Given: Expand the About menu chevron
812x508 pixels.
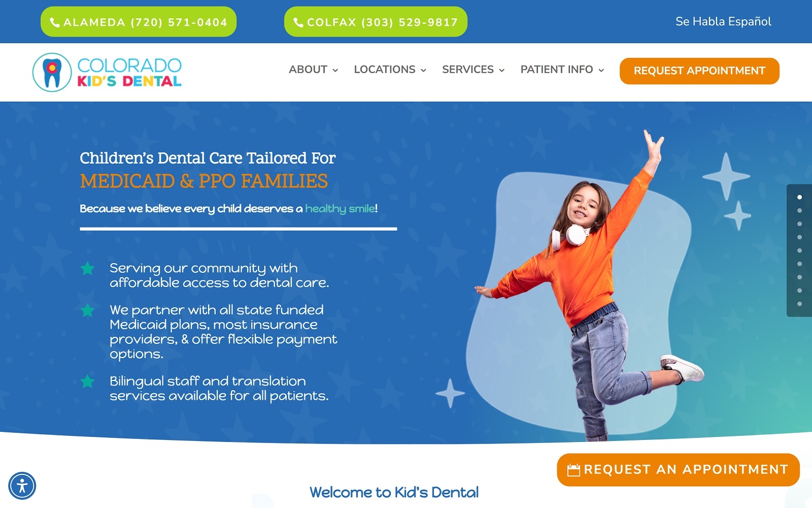Looking at the screenshot, I should point(335,70).
